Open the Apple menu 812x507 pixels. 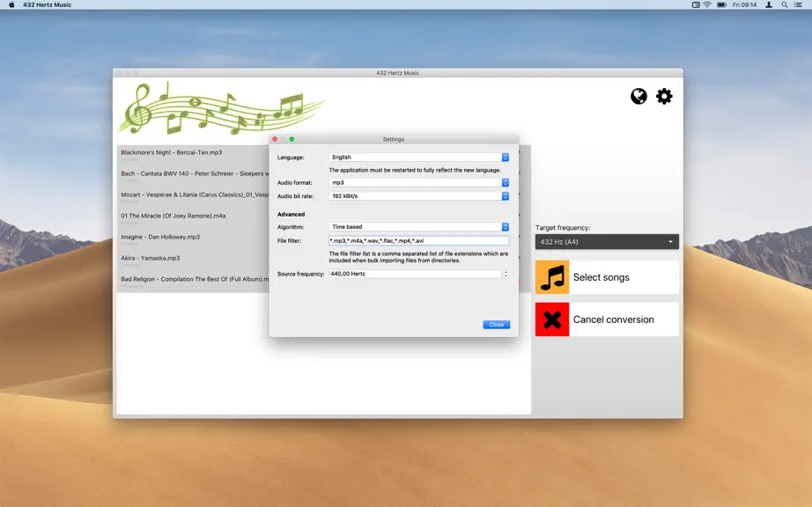[x=11, y=4]
